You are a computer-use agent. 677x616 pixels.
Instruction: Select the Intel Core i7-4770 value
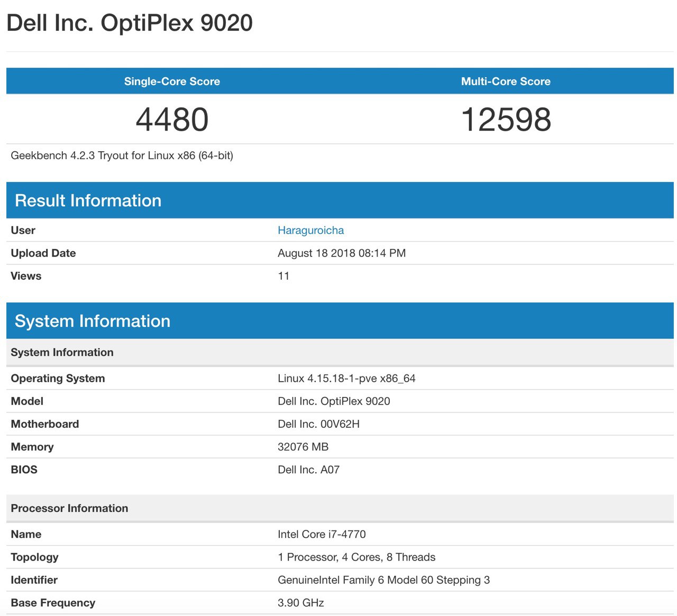[x=322, y=535]
